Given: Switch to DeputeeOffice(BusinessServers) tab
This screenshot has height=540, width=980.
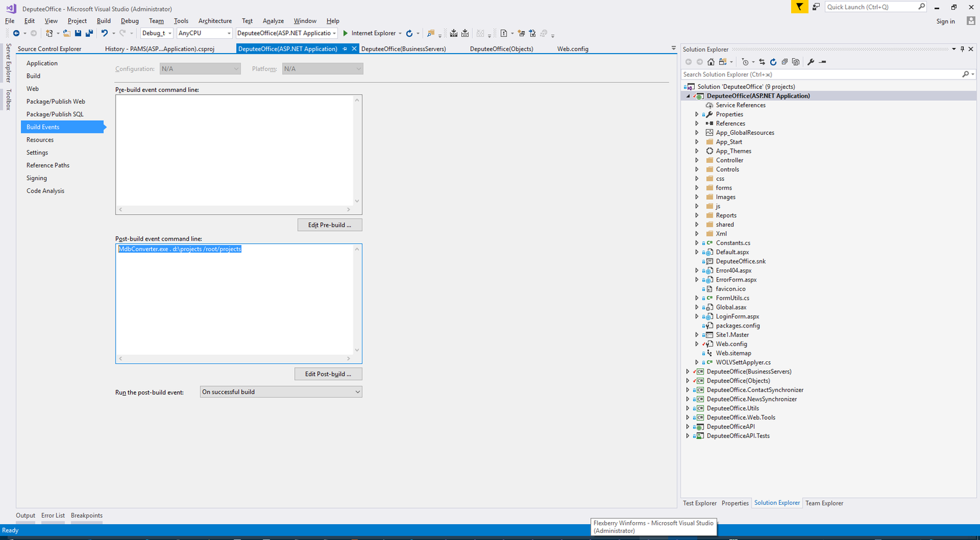Looking at the screenshot, I should click(x=403, y=49).
